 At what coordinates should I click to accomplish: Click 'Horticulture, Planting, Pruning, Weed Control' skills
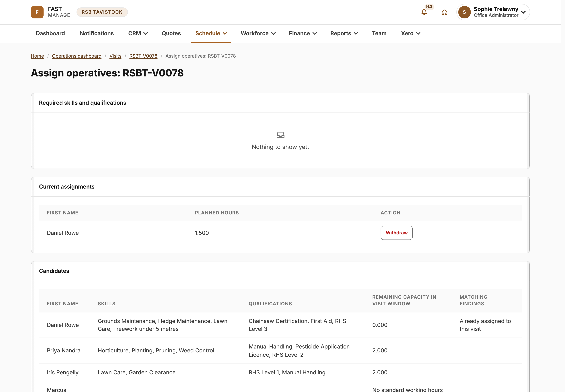pos(156,350)
